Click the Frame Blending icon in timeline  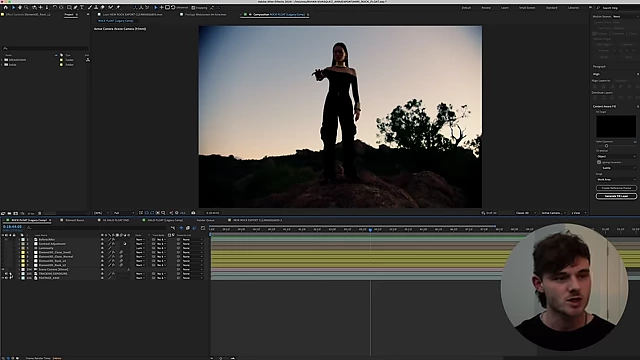coord(188,228)
